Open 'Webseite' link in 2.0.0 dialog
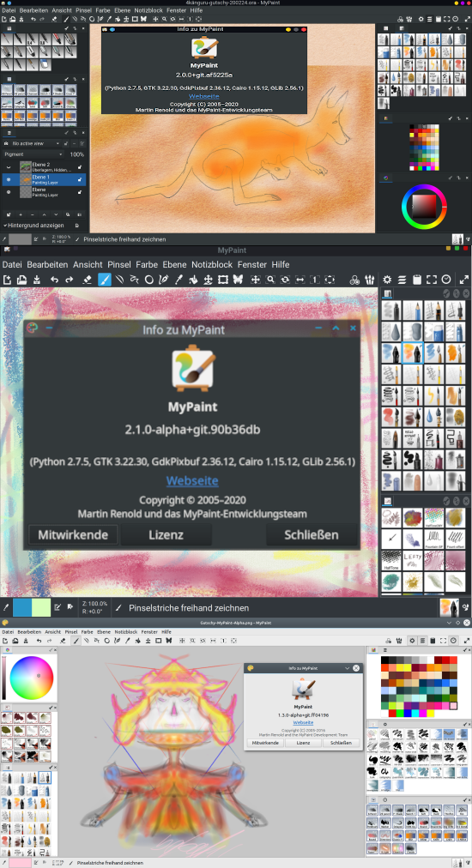472x868 pixels. tap(203, 96)
